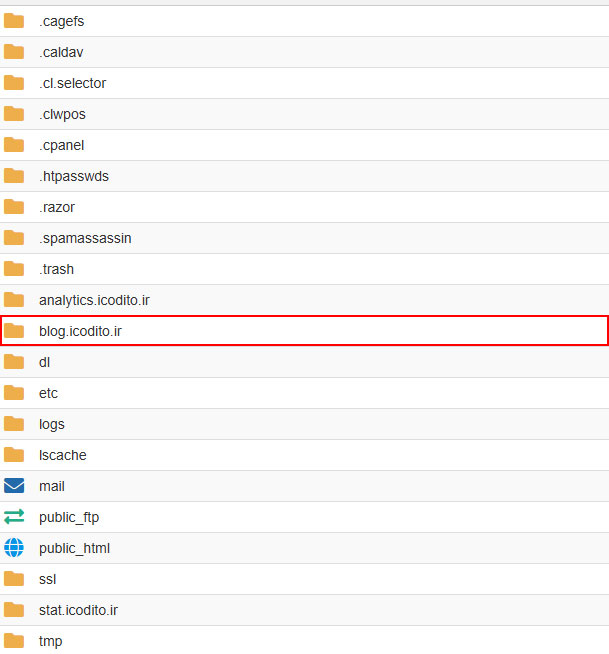
Task: Click the folder icon beside .cl.selector
Action: tap(14, 83)
